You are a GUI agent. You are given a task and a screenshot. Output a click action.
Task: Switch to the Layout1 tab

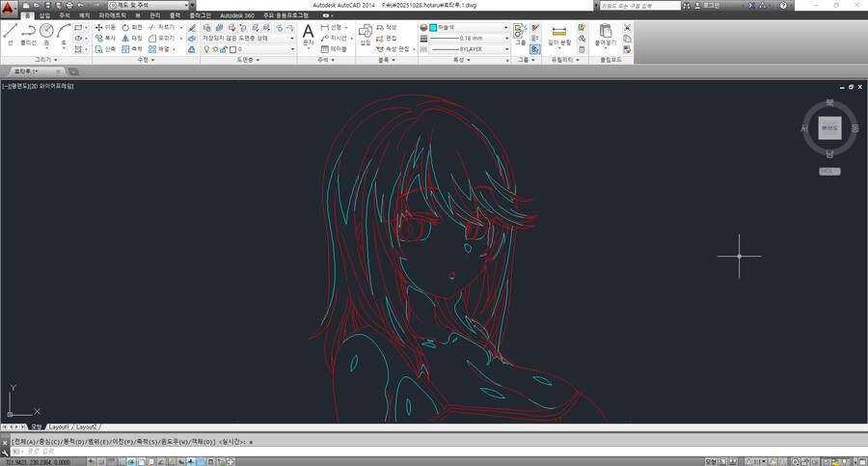(x=60, y=425)
